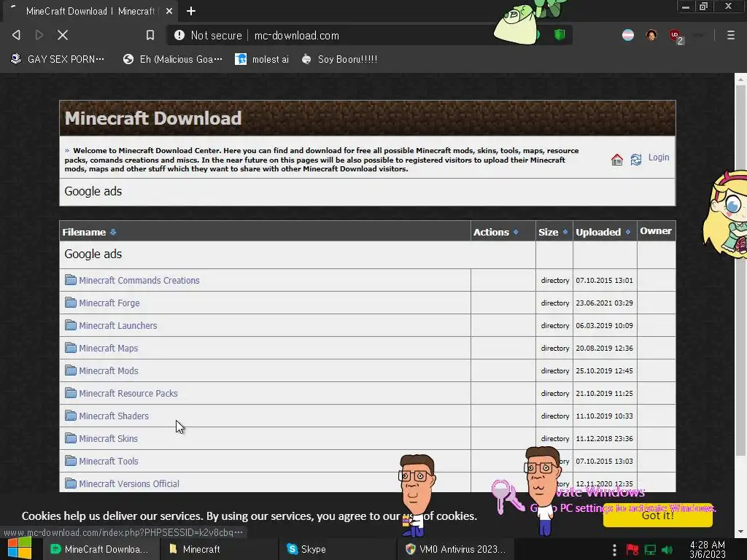747x560 pixels.
Task: Close the MineCraft Download tab
Action: click(x=169, y=11)
